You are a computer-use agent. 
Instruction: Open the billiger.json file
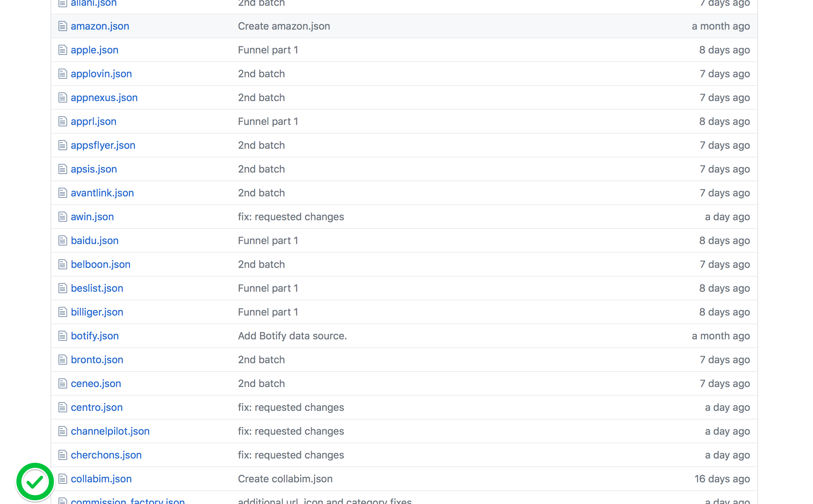[x=97, y=312]
